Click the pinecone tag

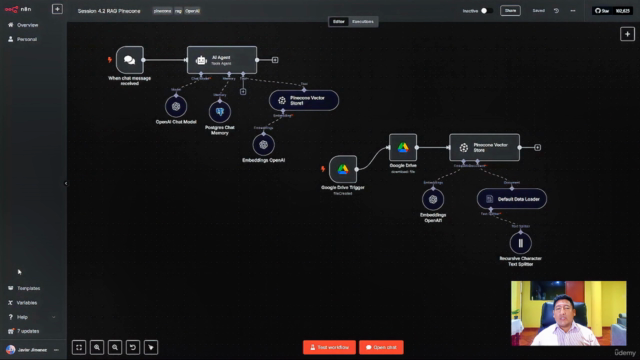162,11
